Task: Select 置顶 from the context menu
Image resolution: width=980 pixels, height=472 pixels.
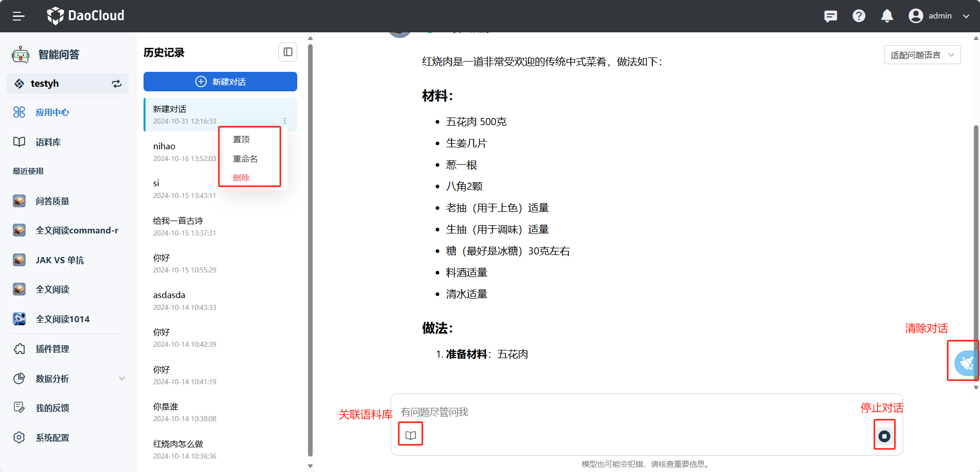Action: point(241,140)
